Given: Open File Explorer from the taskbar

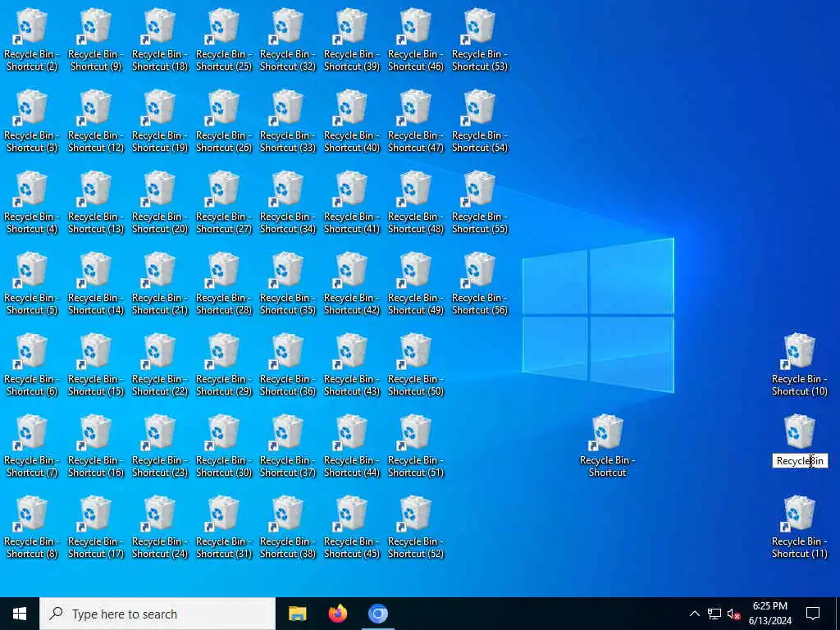Looking at the screenshot, I should pyautogui.click(x=297, y=614).
